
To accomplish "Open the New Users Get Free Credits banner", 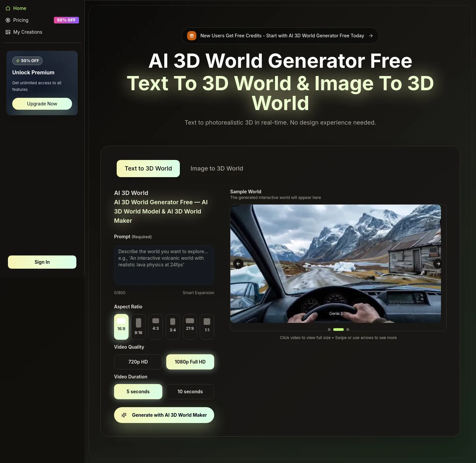I will click(x=280, y=36).
